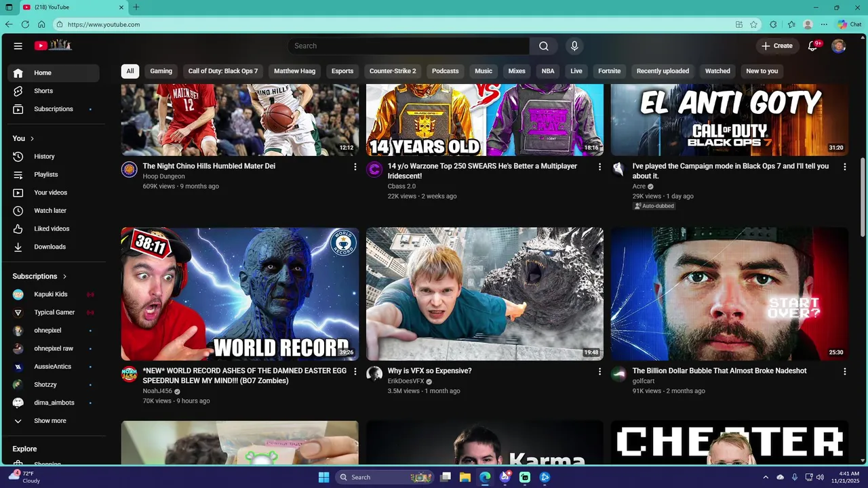Open ErikDoesVFX channel avatar
Screen dimensions: 868x488
click(x=374, y=374)
